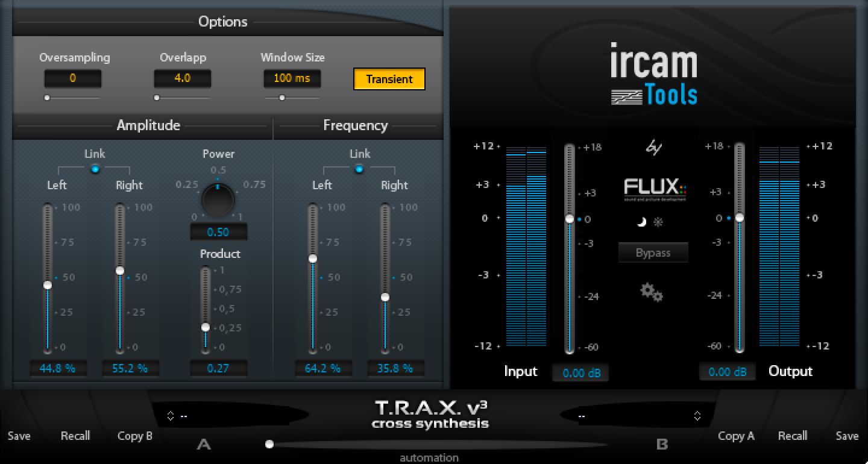Viewport: 868px width, 464px height.
Task: Disable the Amplitude Link toggle
Action: tap(95, 169)
